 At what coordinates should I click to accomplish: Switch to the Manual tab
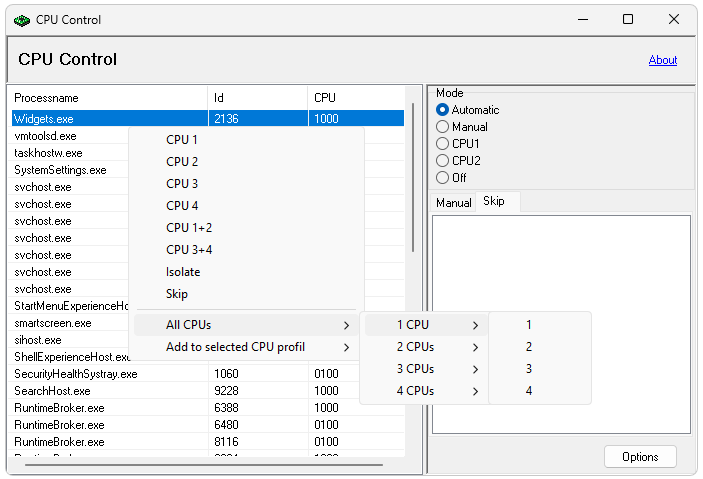tap(453, 203)
